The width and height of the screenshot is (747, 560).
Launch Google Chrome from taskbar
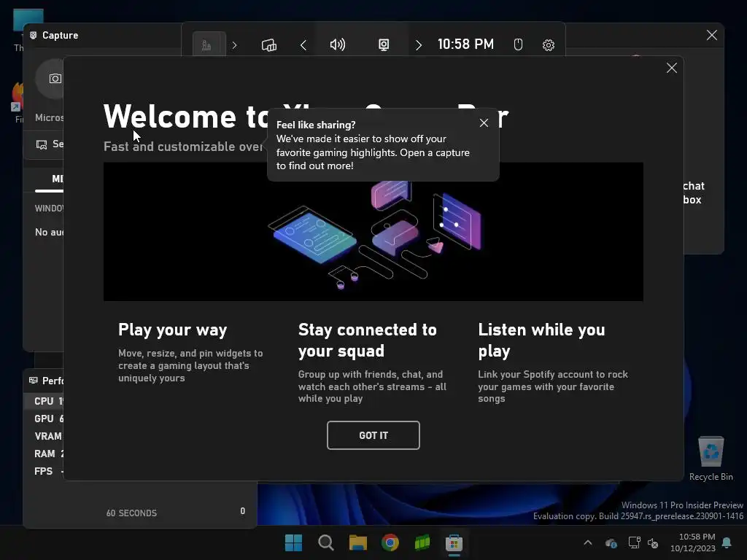click(390, 542)
